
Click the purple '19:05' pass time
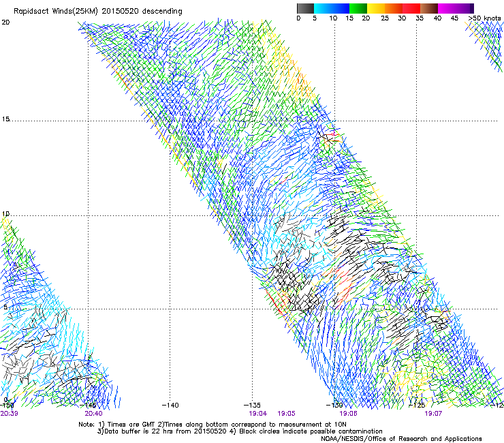click(286, 414)
